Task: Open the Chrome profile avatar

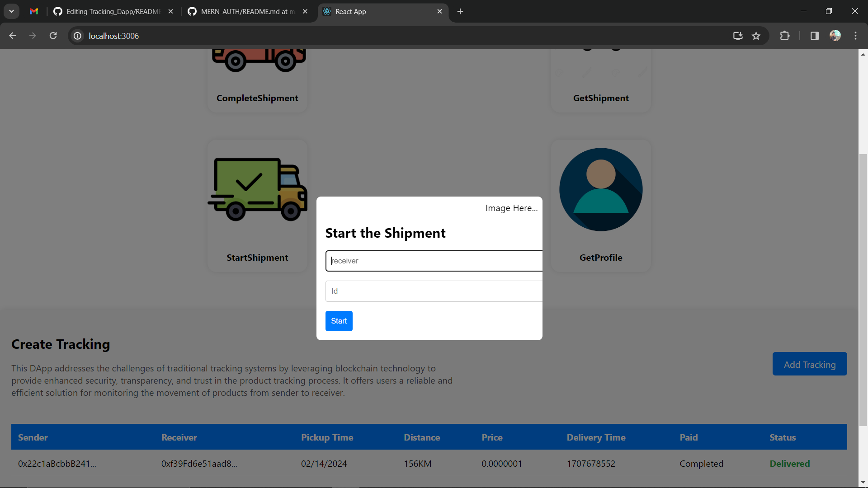Action: coord(835,36)
